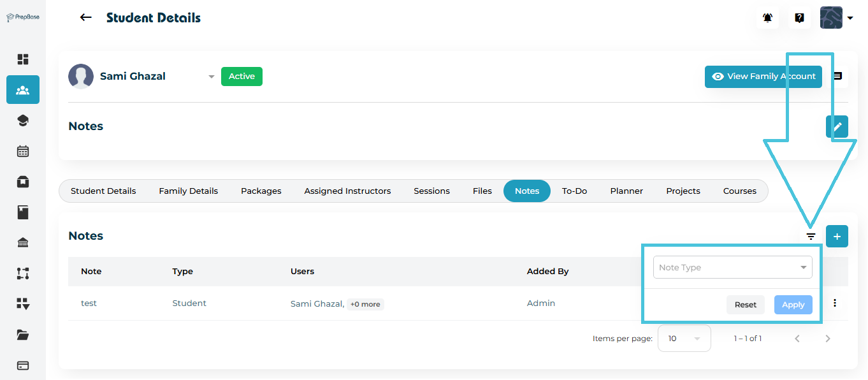Open the calendar icon in sidebar

point(23,151)
